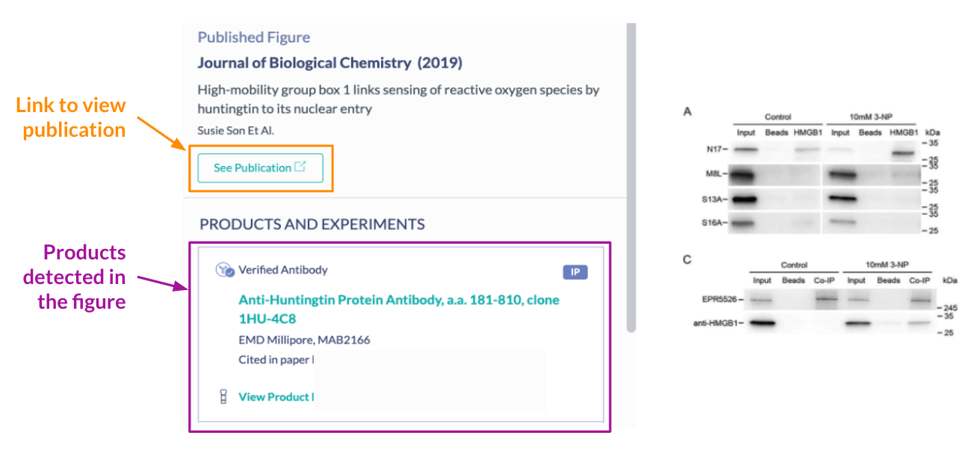Click Journal of Biological Chemistry title
The height and width of the screenshot is (459, 980).
coord(304,63)
